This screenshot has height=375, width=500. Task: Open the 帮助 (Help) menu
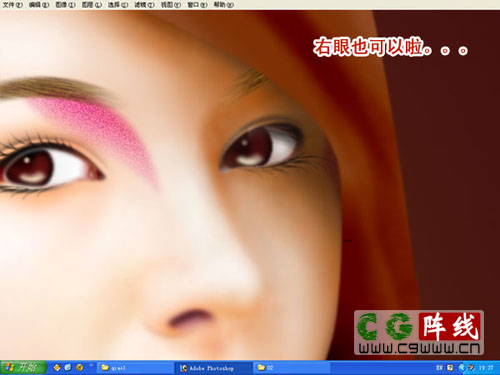(x=223, y=5)
